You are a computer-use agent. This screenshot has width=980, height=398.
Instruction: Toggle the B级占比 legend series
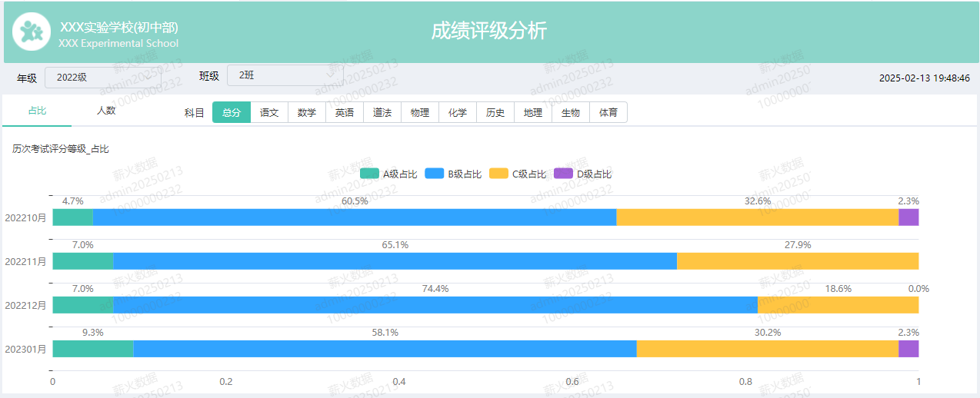454,174
